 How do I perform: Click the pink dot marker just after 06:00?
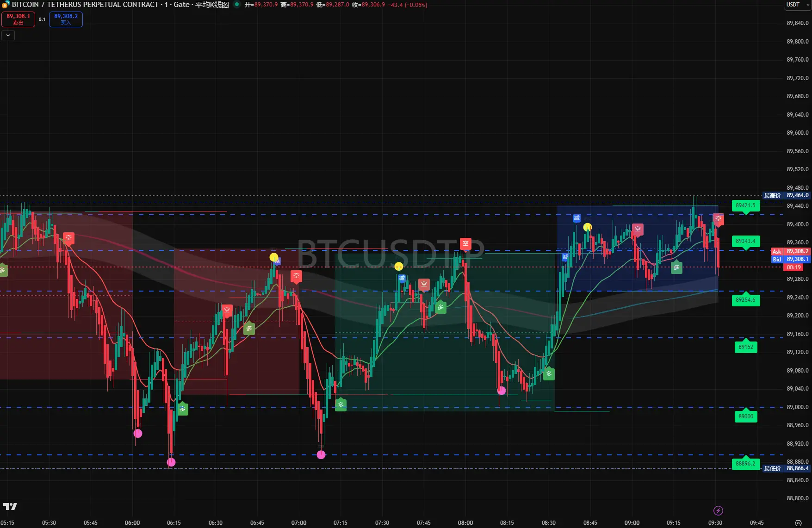click(138, 434)
